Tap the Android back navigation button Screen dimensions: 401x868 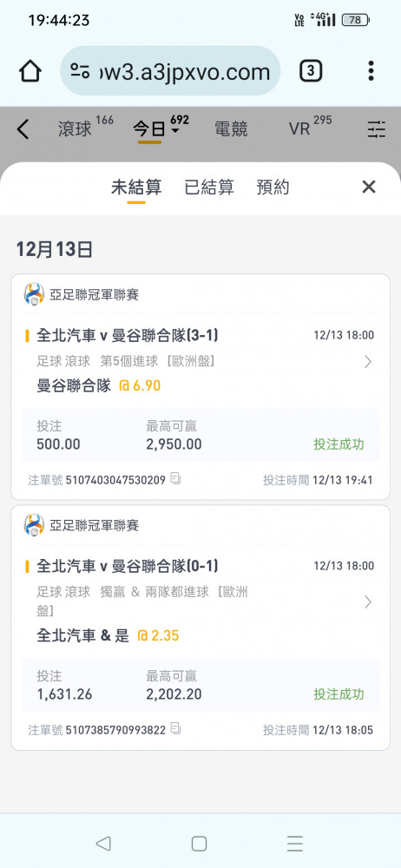103,843
